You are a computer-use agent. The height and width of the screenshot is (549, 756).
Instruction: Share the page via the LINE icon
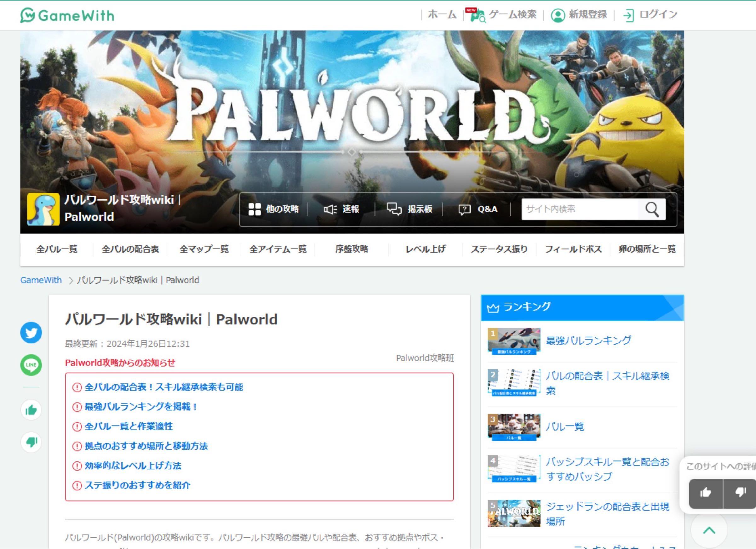point(30,365)
